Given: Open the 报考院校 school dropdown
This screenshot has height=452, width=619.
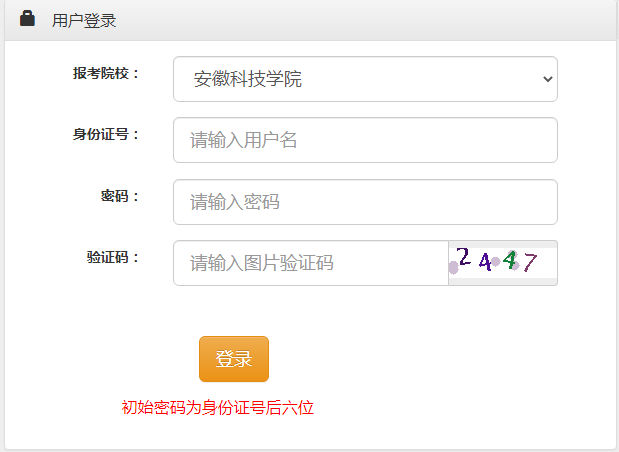Looking at the screenshot, I should click(365, 79).
